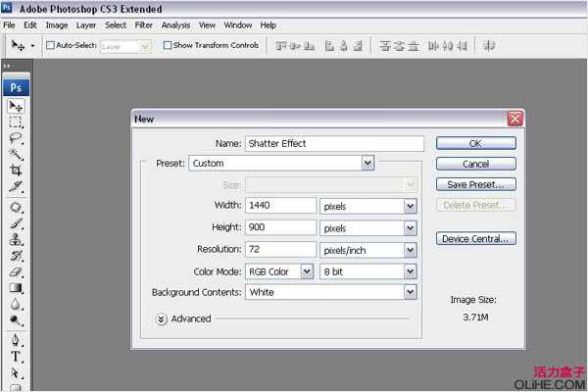
Task: Select the Horizontal Type tool
Action: 16,357
